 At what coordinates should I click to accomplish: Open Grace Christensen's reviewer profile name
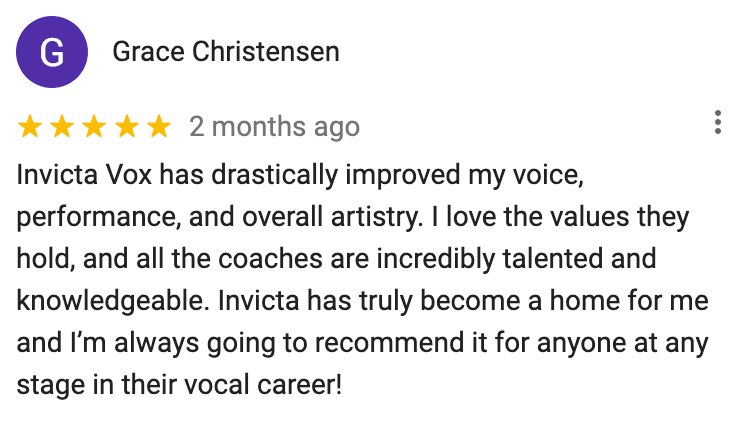(x=226, y=51)
